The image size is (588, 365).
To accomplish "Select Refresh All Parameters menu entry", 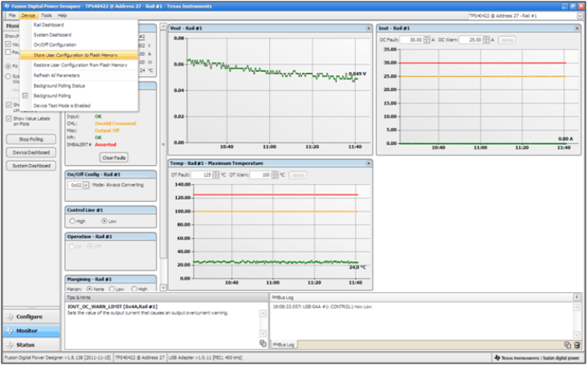I will coord(56,75).
